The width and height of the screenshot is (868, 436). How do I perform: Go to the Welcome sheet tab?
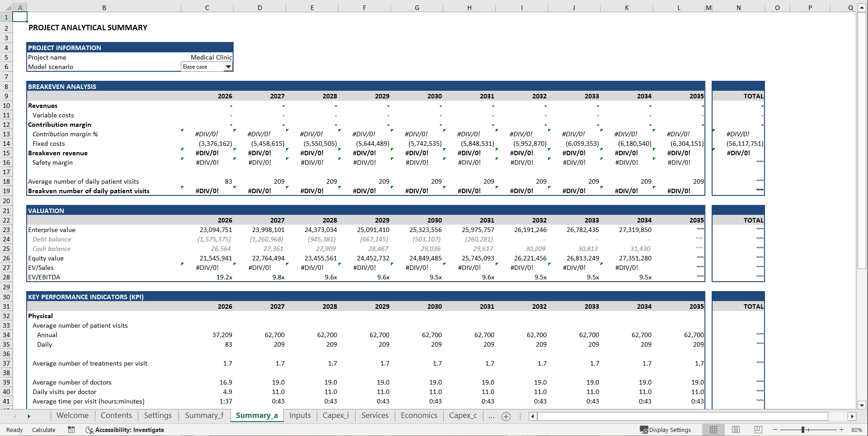[x=72, y=416]
